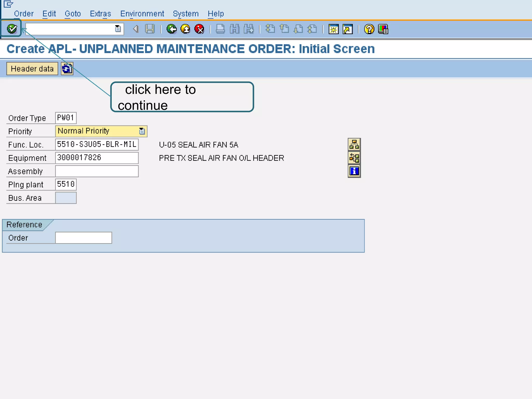Open the command field history dropdown
Screen dimensions: 532x399
(118, 29)
